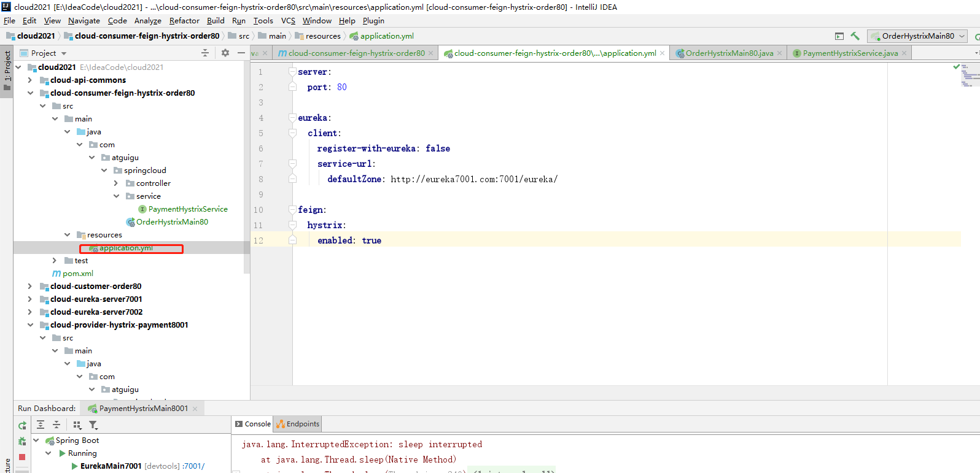Close the PaymentHystrixService.java tab
The height and width of the screenshot is (473, 980).
point(904,53)
